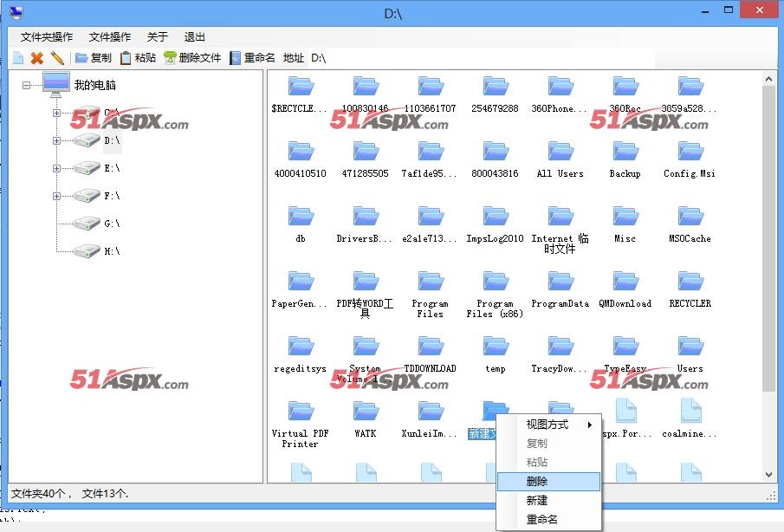Select the ImpsLog2010 folder
This screenshot has height=532, width=784.
click(x=496, y=224)
